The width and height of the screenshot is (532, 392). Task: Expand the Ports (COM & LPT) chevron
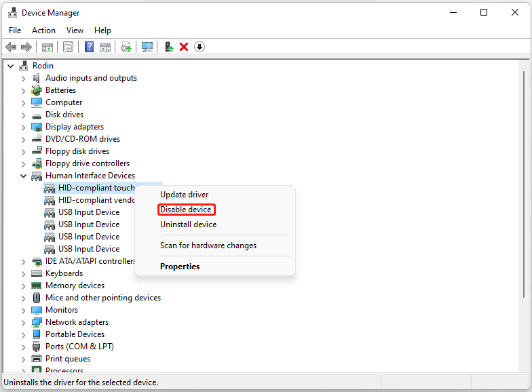point(23,347)
